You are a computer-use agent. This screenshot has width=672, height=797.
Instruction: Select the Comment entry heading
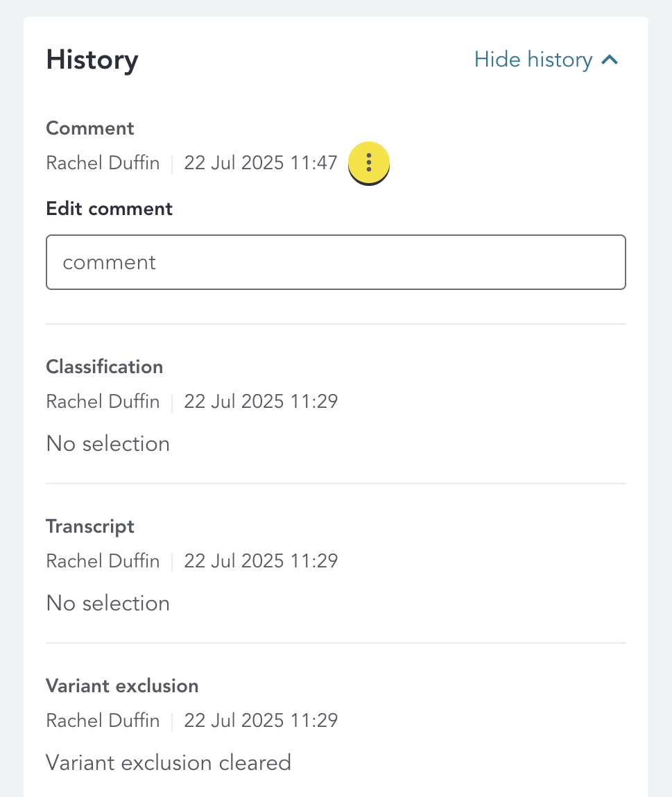coord(90,128)
